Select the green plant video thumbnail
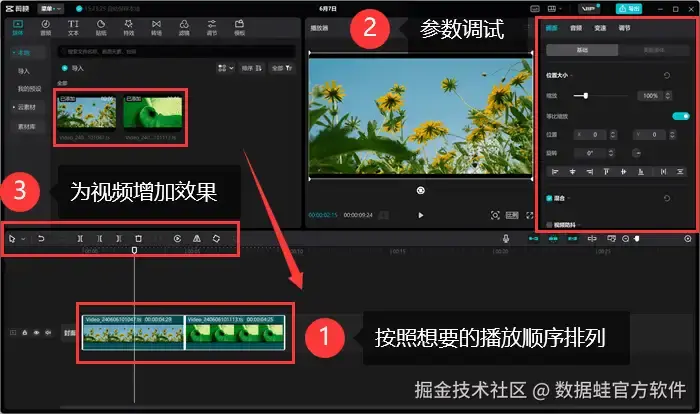Image resolution: width=700 pixels, height=414 pixels. [153, 113]
